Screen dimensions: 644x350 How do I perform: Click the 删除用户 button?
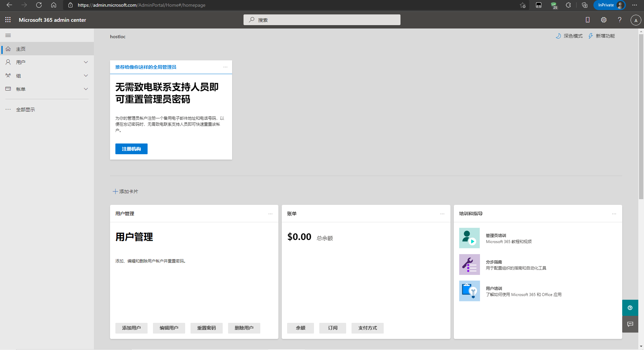point(244,328)
